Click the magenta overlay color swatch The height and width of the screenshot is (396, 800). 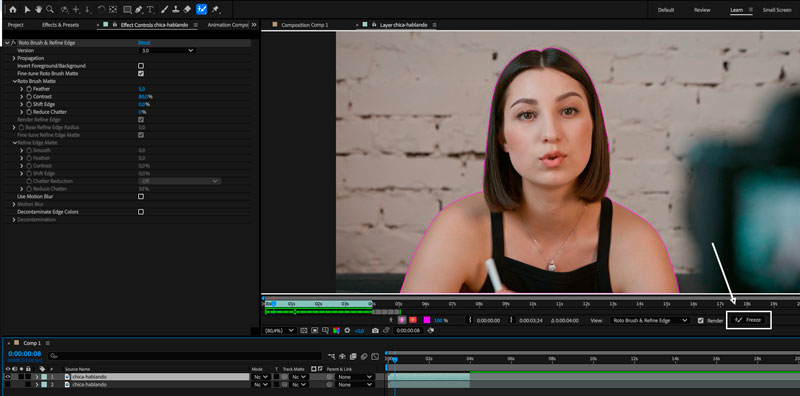(x=427, y=320)
